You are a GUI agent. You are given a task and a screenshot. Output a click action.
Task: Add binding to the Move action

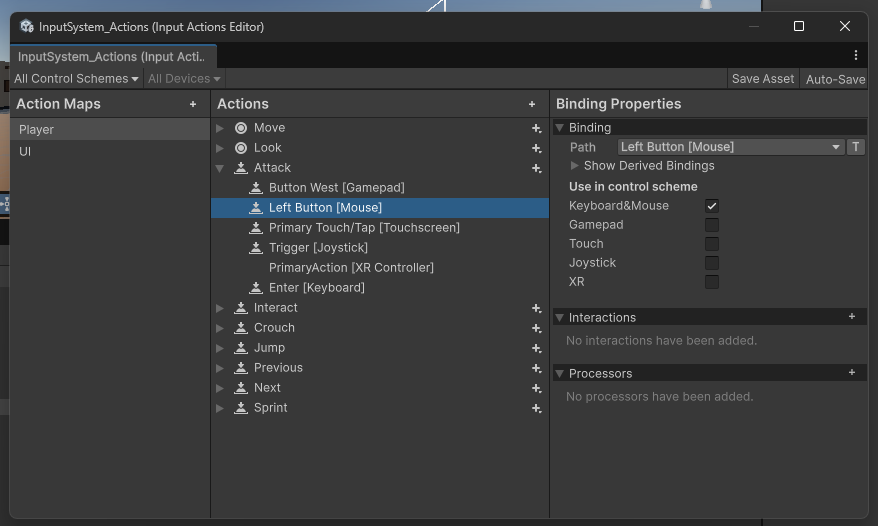point(537,128)
